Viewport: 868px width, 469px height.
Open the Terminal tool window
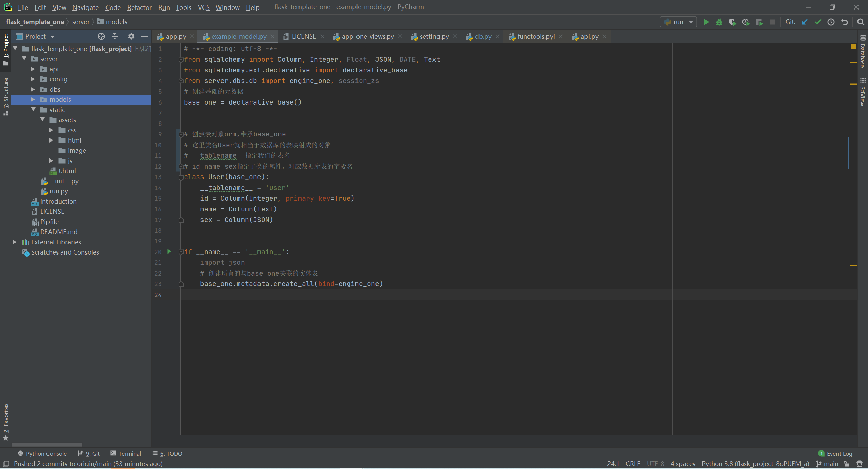click(x=126, y=453)
